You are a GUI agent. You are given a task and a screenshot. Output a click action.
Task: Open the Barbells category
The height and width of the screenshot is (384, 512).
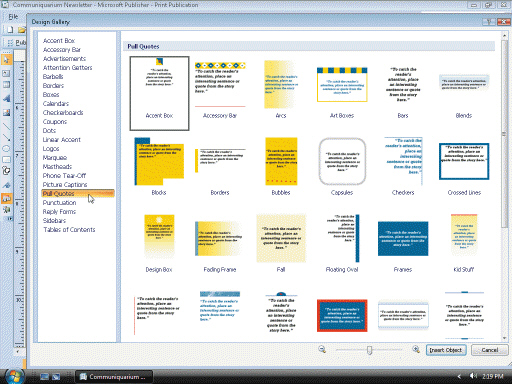pos(53,77)
